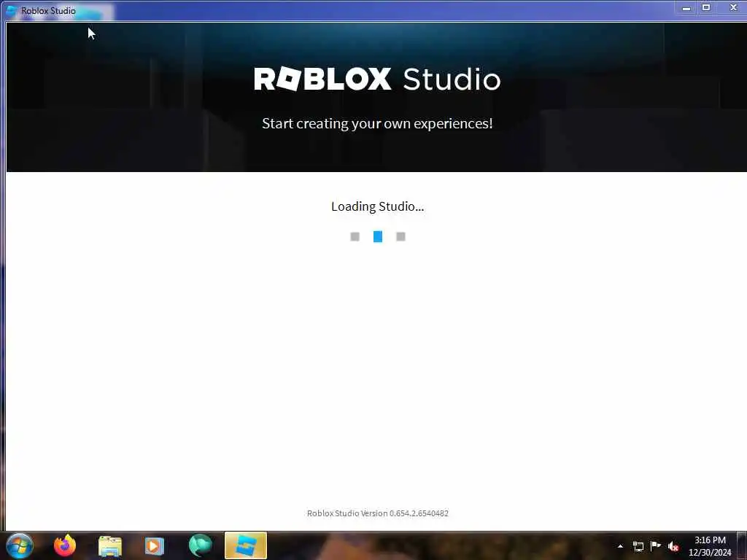The image size is (747, 560).
Task: Close the Roblox Studio window
Action: pos(734,7)
